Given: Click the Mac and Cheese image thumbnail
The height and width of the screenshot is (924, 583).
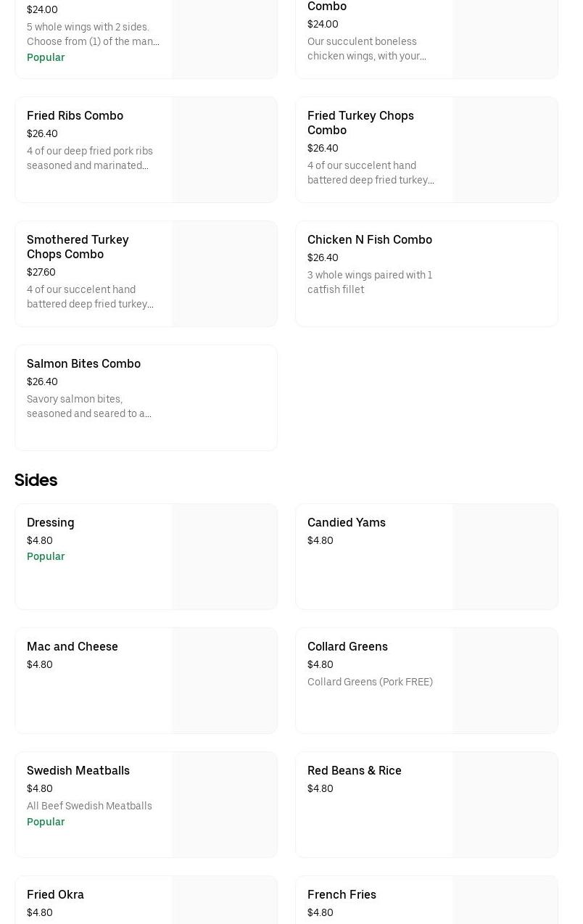Looking at the screenshot, I should click(x=224, y=681).
